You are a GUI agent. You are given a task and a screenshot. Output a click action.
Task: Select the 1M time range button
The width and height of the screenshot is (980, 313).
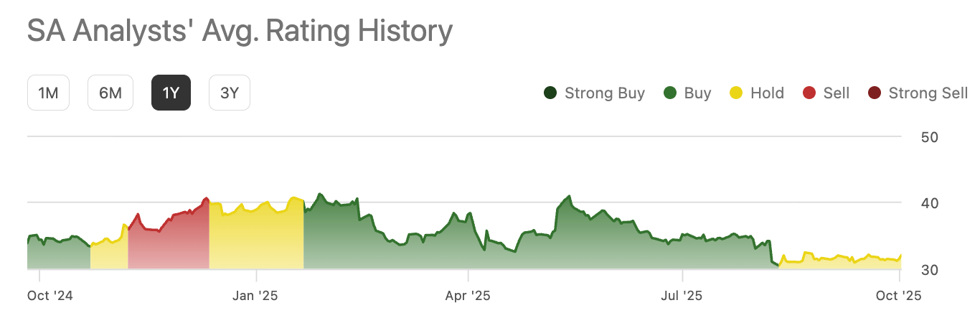(x=48, y=93)
